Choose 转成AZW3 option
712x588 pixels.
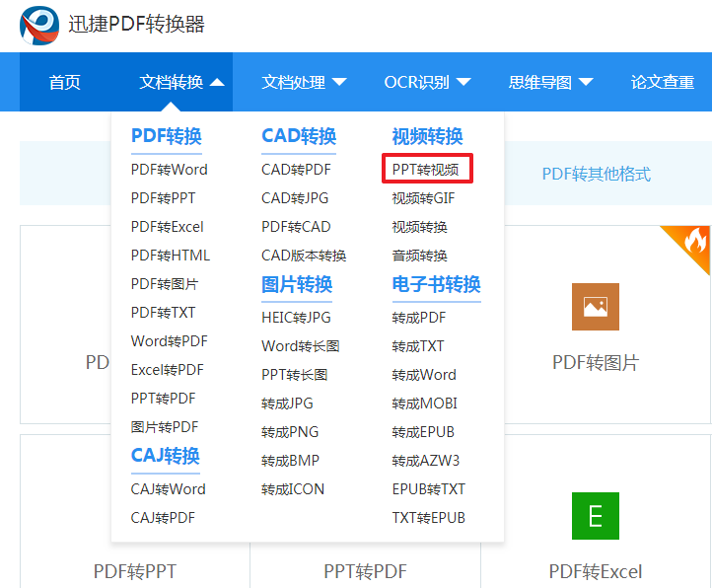tap(426, 461)
